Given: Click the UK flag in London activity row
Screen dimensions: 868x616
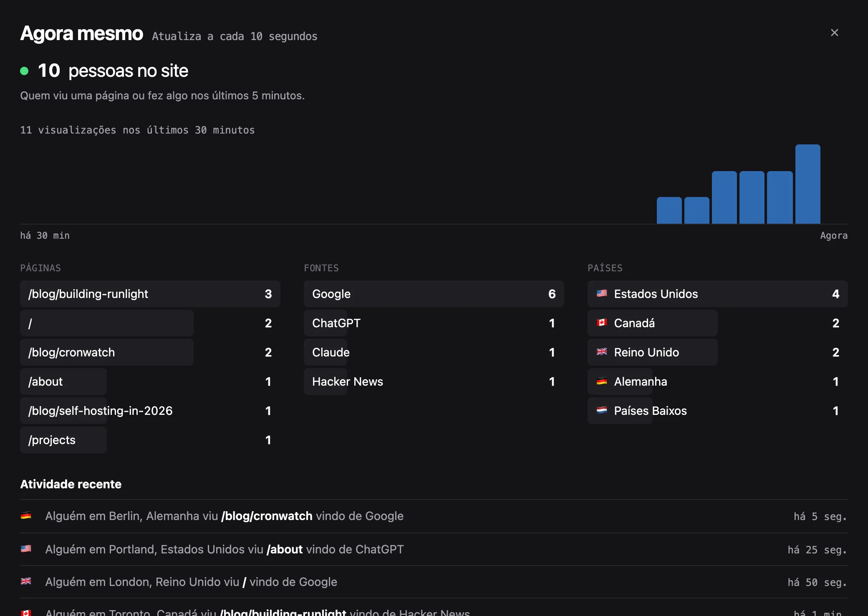Looking at the screenshot, I should 26,581.
